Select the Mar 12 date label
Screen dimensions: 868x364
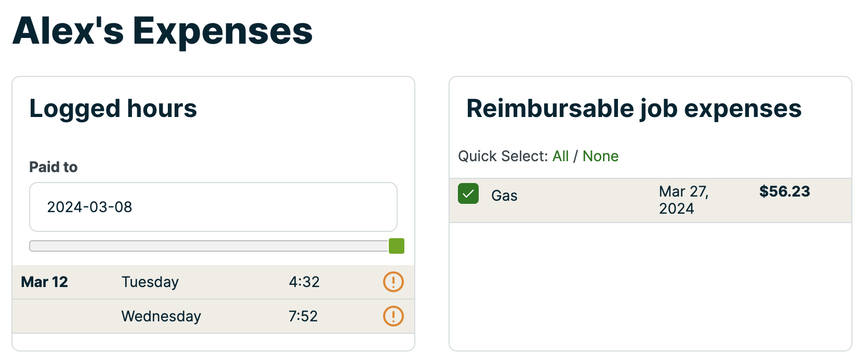click(45, 282)
